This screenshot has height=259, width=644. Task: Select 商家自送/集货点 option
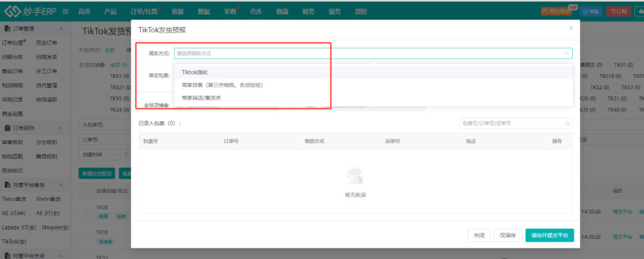373,97
